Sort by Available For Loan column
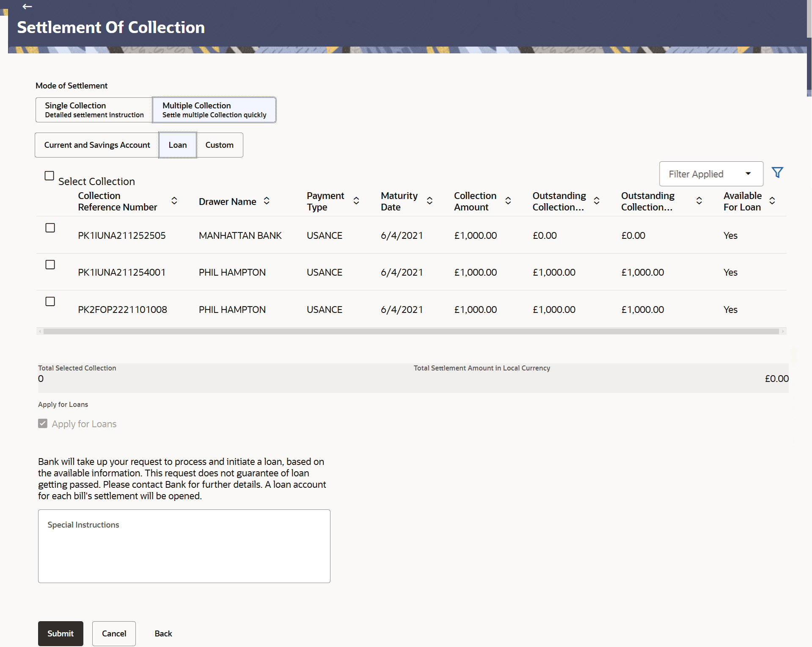The height and width of the screenshot is (647, 812). [x=772, y=201]
